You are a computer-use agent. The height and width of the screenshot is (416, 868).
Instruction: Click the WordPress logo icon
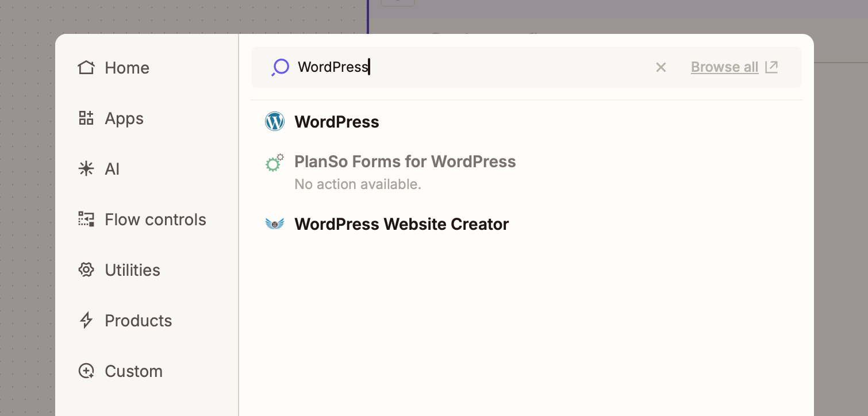click(x=275, y=122)
